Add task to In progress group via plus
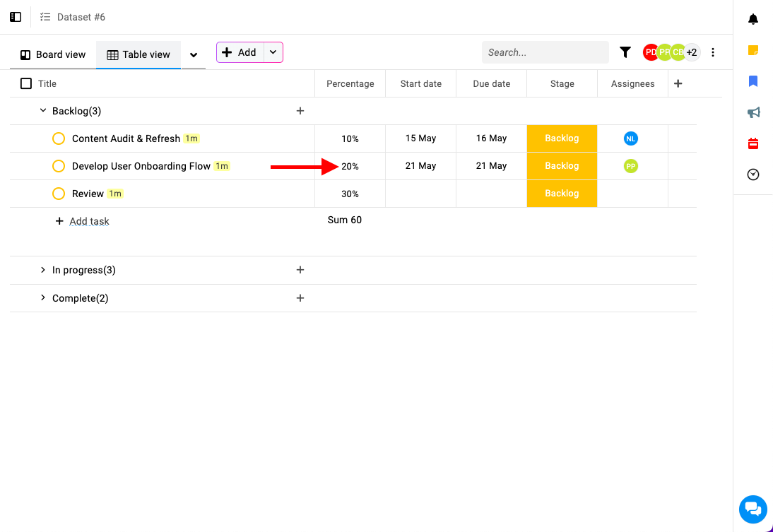The height and width of the screenshot is (532, 773). click(300, 270)
